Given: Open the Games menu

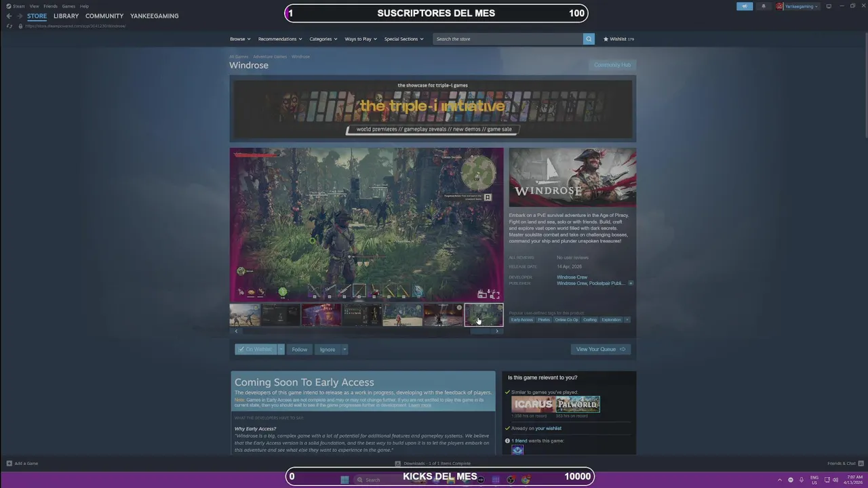Looking at the screenshot, I should coord(68,6).
